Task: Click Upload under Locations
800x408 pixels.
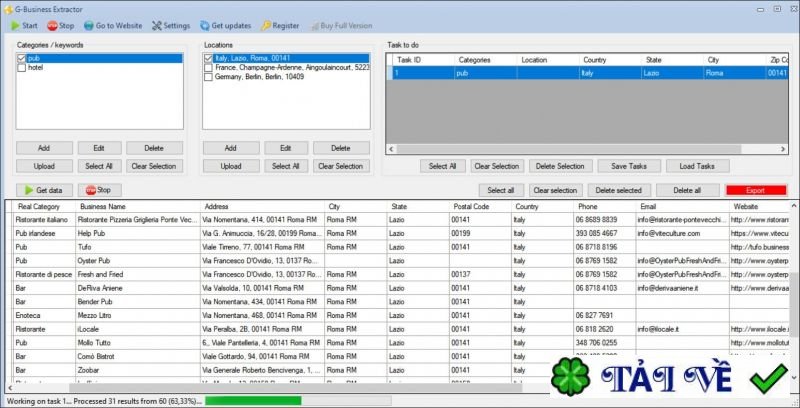Action: pyautogui.click(x=231, y=166)
